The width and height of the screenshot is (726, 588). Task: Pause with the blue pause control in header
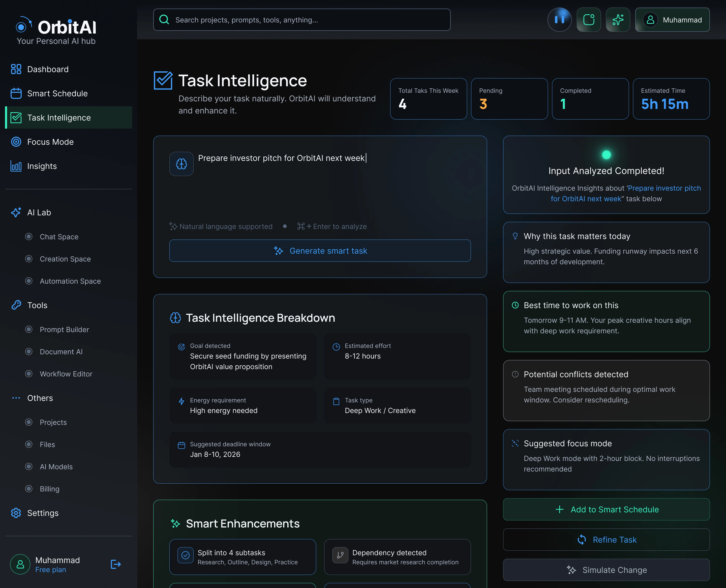[x=559, y=20]
